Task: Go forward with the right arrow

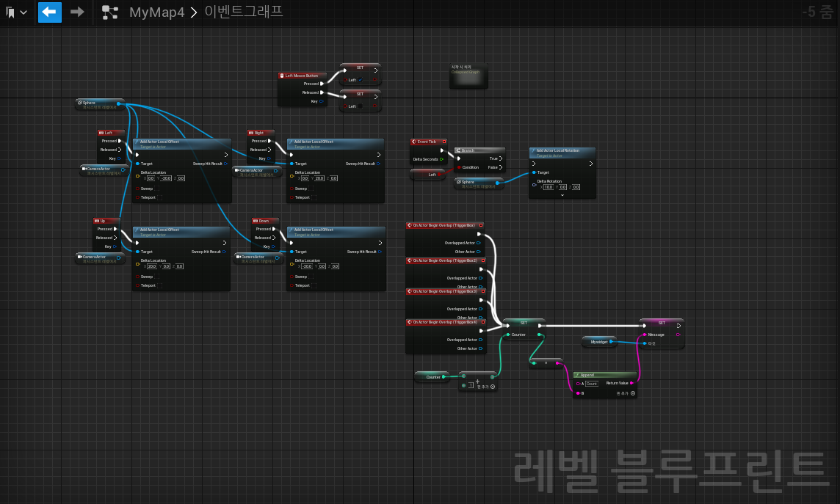Action: click(77, 12)
